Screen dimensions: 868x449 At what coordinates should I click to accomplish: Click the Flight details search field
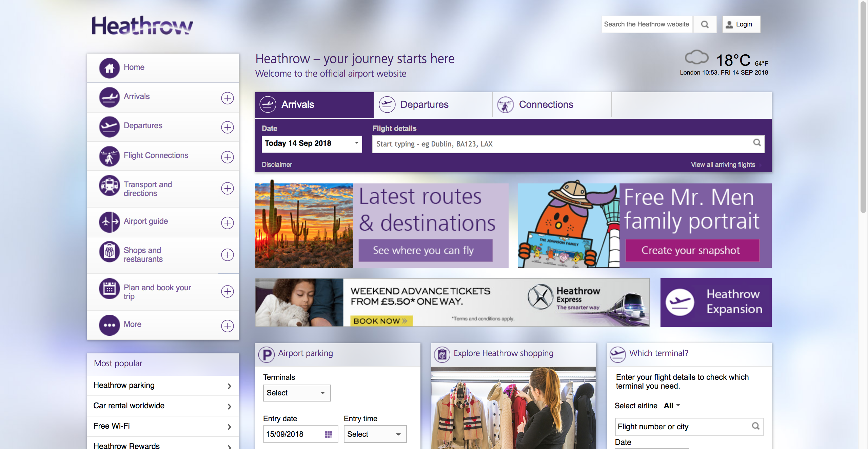[x=568, y=144]
